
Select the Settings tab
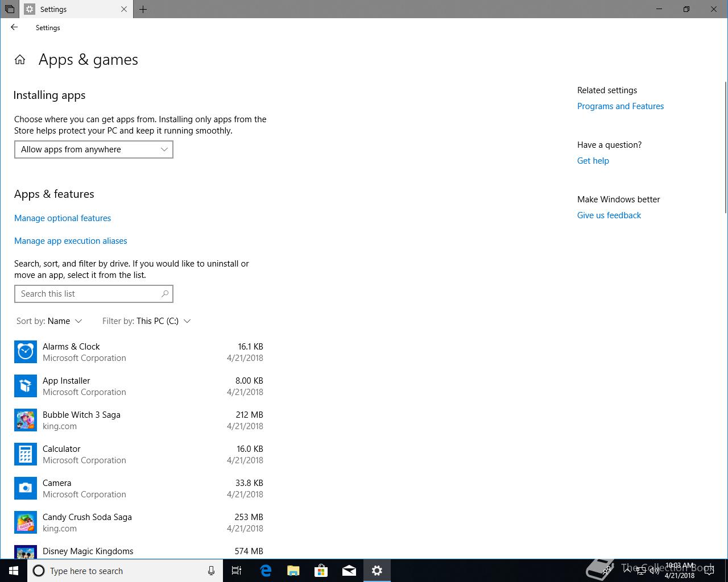tap(77, 9)
